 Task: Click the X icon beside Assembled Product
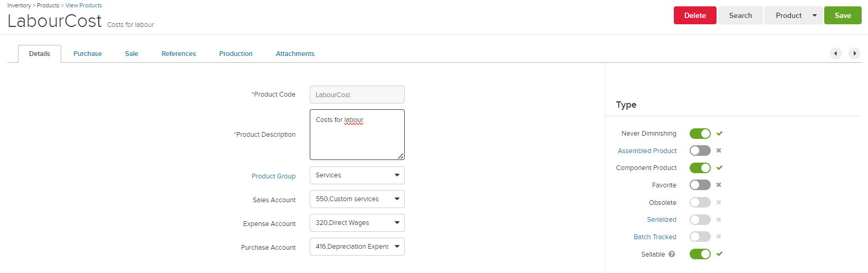719,150
